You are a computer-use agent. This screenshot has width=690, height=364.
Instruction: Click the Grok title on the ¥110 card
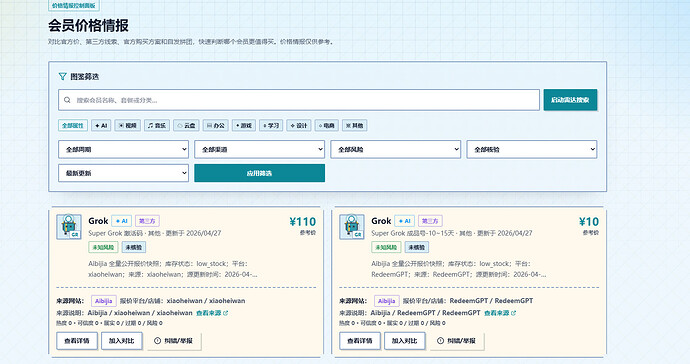tap(98, 221)
